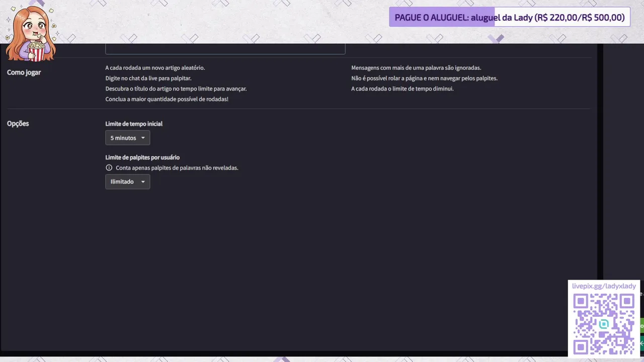The height and width of the screenshot is (362, 644).
Task: Click the Limite de tempo inicial label
Action: pos(134,124)
